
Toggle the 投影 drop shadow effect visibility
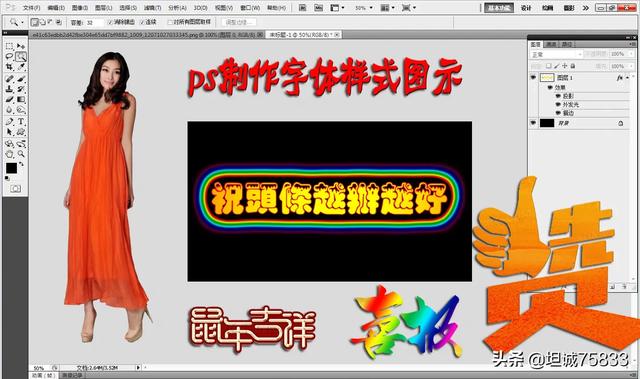click(558, 96)
